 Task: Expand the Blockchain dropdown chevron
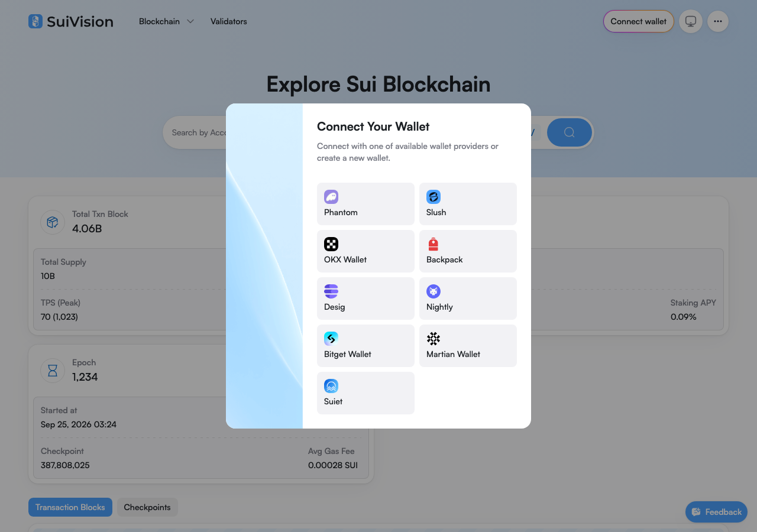[x=190, y=21]
